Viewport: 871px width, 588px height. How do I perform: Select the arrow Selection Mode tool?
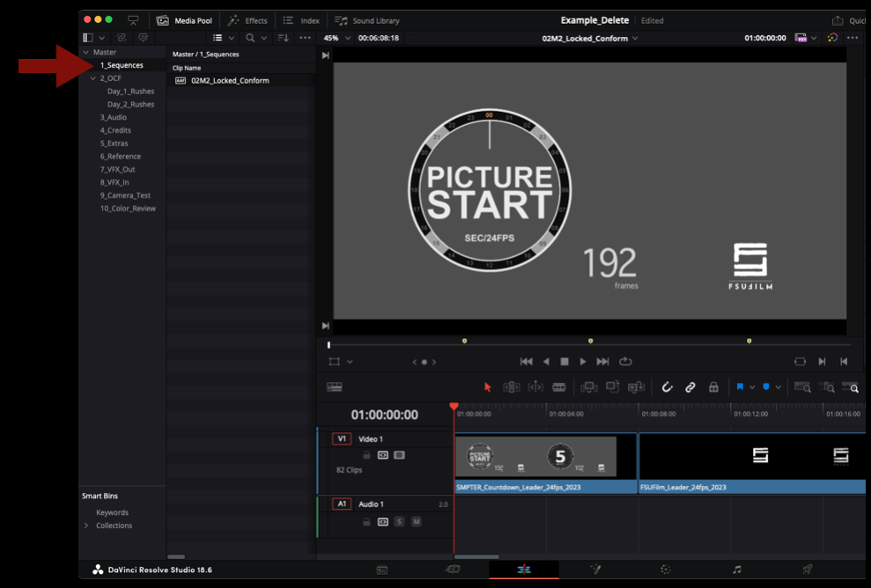488,387
